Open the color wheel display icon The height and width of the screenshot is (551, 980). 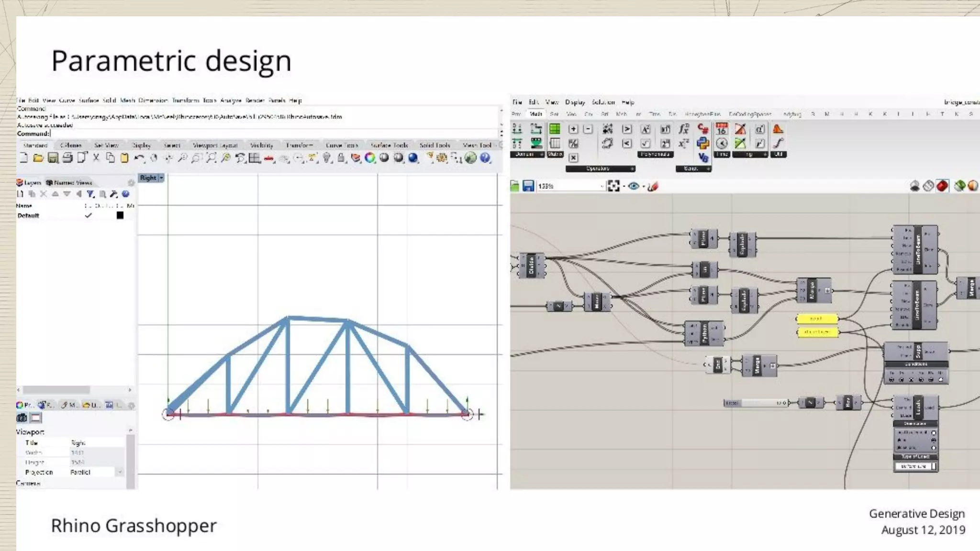[x=370, y=158]
